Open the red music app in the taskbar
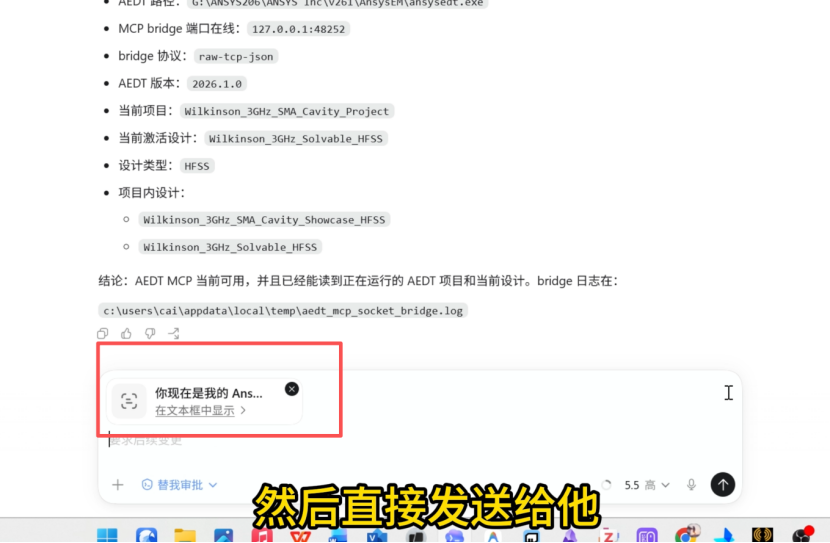 (262, 535)
